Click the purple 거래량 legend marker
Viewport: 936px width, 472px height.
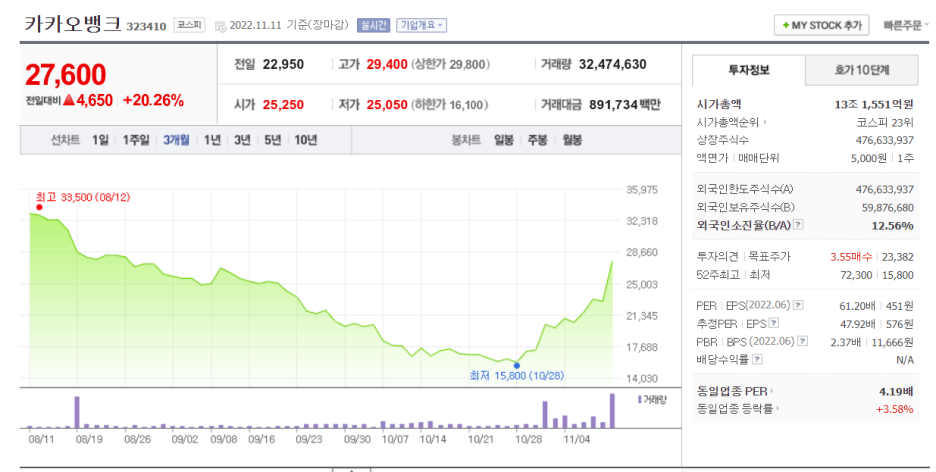tap(639, 399)
